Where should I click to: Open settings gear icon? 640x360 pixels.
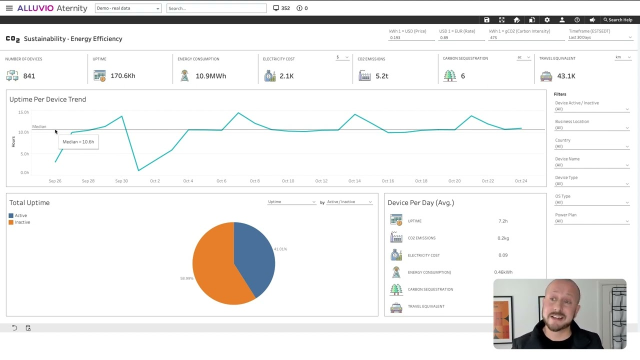pyautogui.click(x=547, y=20)
